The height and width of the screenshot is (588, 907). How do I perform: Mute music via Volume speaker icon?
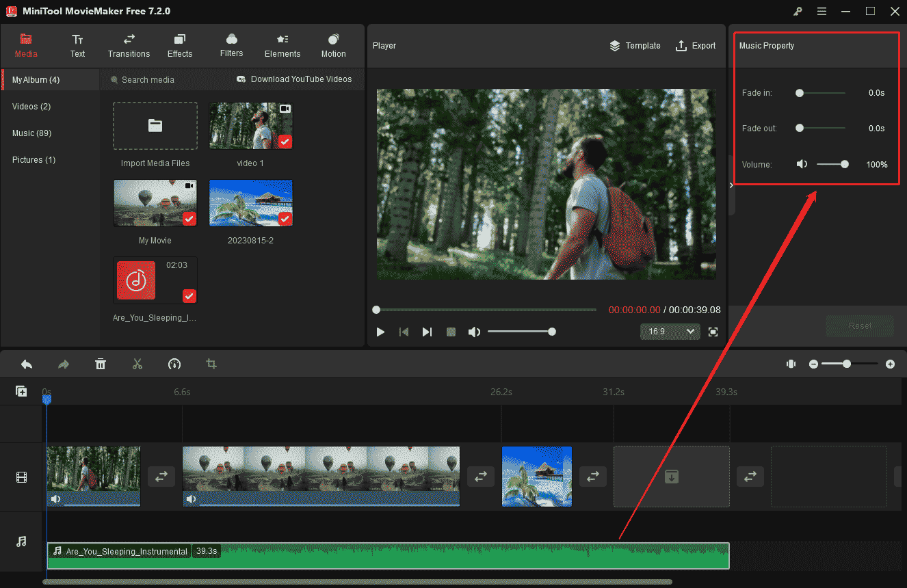(x=802, y=164)
